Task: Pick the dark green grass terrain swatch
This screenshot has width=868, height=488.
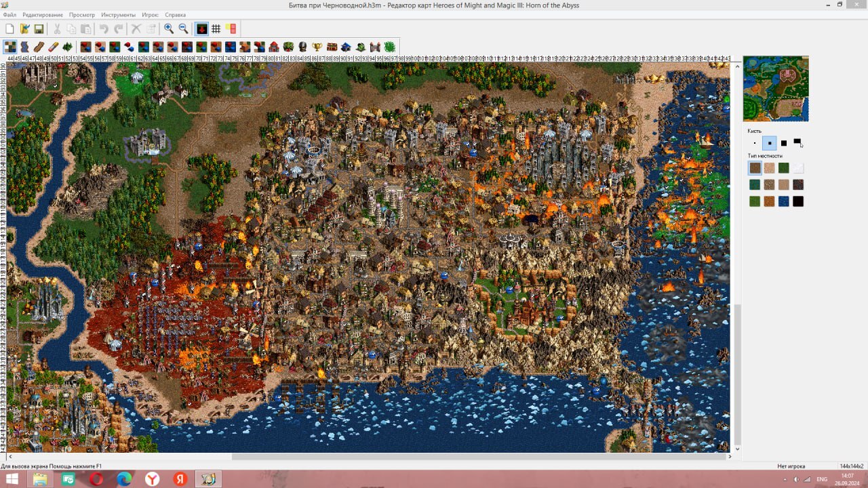Action: click(784, 168)
